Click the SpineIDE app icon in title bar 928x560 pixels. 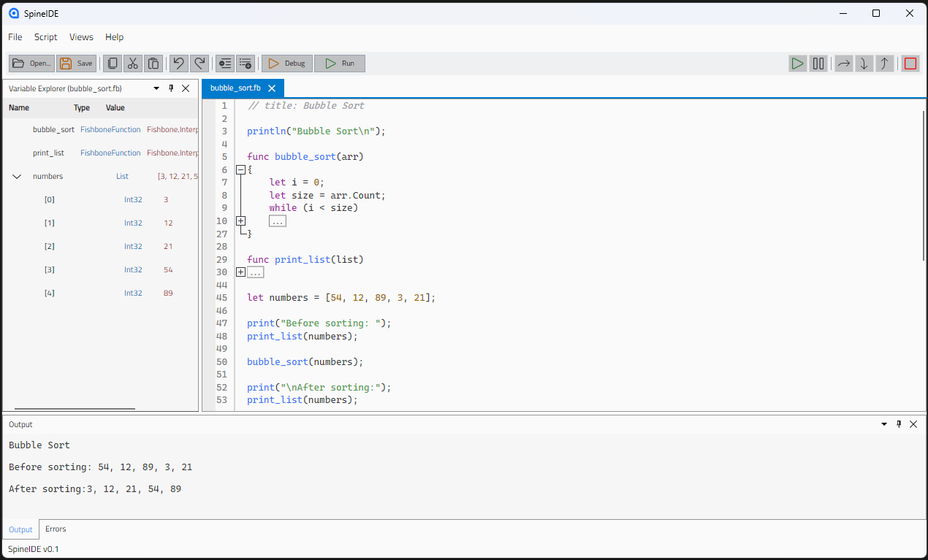[14, 13]
